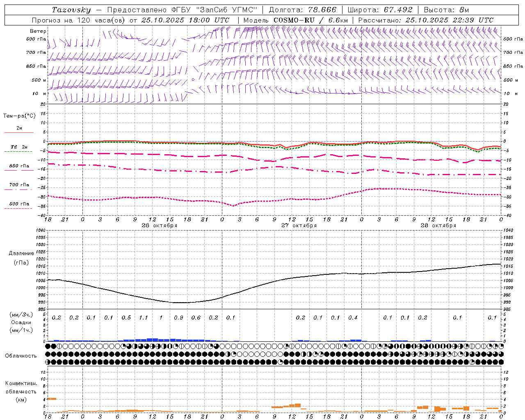525x420 pixels.
Task: Click the '(мм/1ч.)' unit label
Action: (x=21, y=330)
